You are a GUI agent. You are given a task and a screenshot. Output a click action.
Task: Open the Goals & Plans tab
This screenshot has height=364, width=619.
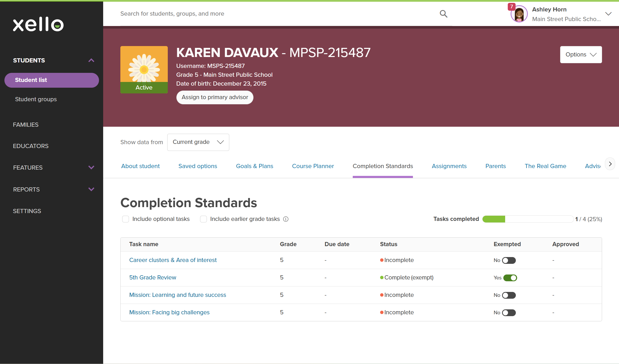click(254, 166)
